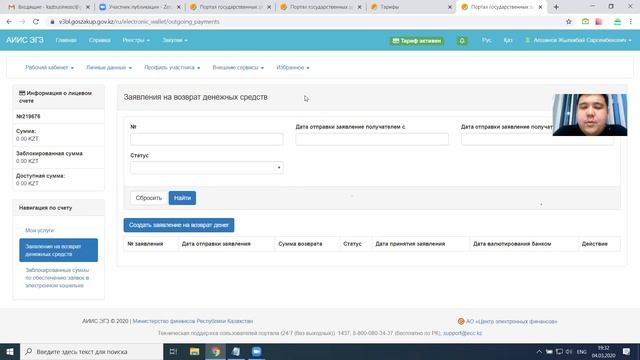Switch to the Gmail inbox tab
Screen dimensions: 640x360
[x=48, y=7]
